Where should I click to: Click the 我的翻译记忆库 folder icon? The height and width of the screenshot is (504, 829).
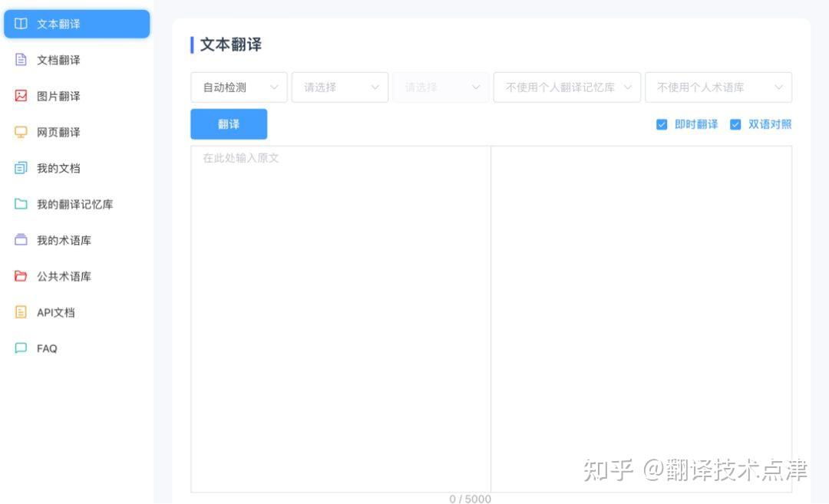21,204
